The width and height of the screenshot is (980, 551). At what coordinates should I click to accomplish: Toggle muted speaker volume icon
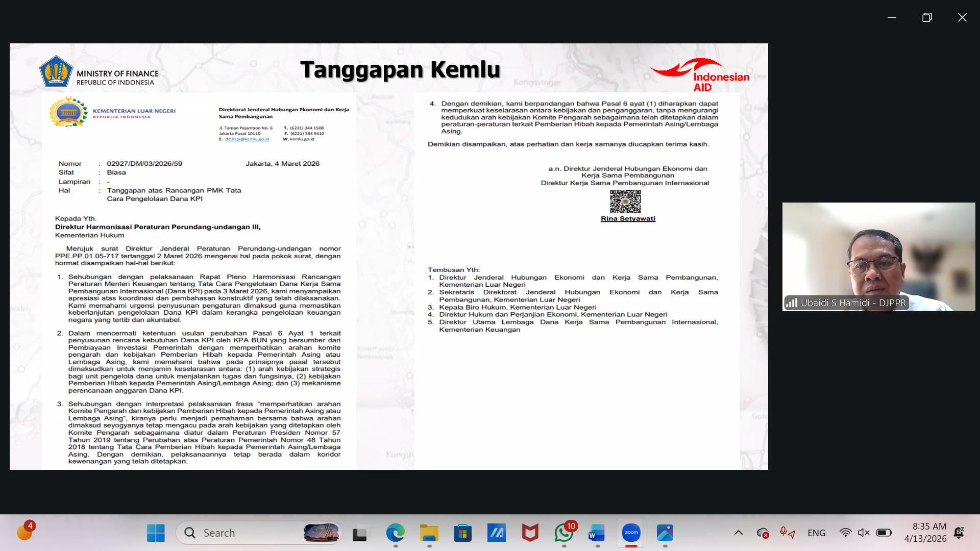click(x=863, y=533)
